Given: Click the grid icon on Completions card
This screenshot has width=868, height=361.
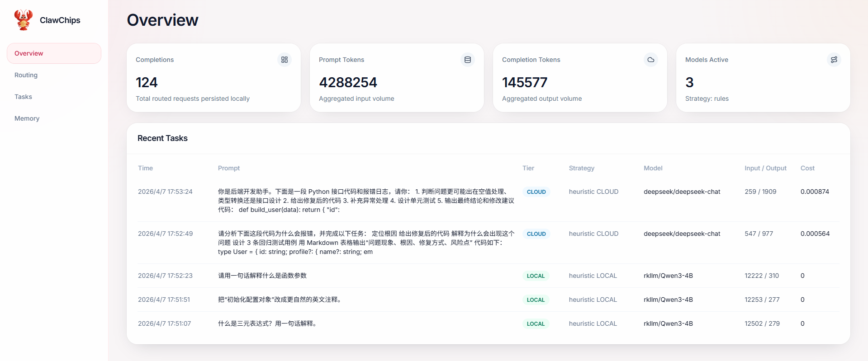Looking at the screenshot, I should coord(285,60).
